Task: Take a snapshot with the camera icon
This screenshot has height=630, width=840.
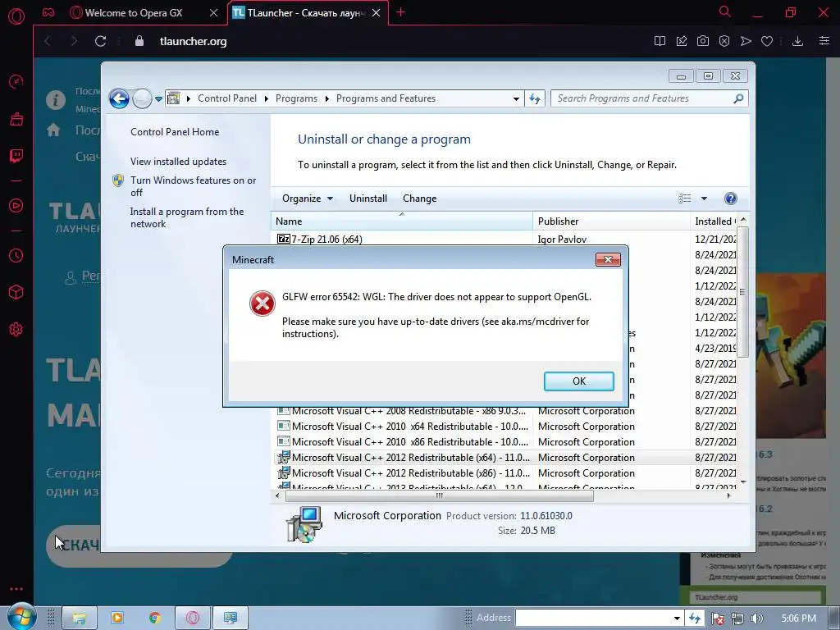Action: 703,41
